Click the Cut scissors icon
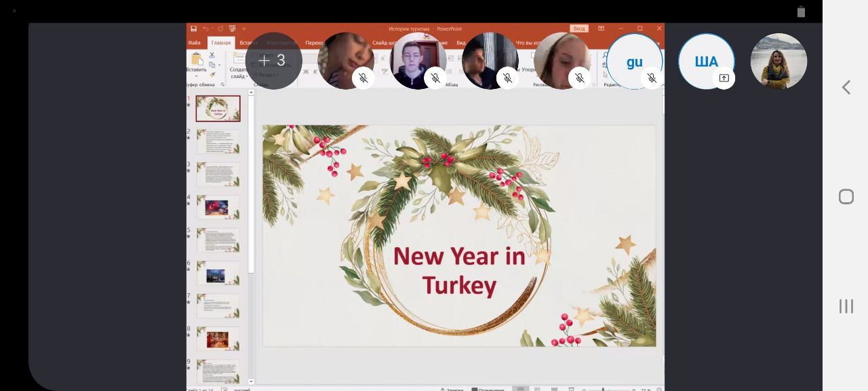Image resolution: width=868 pixels, height=391 pixels. click(x=212, y=56)
